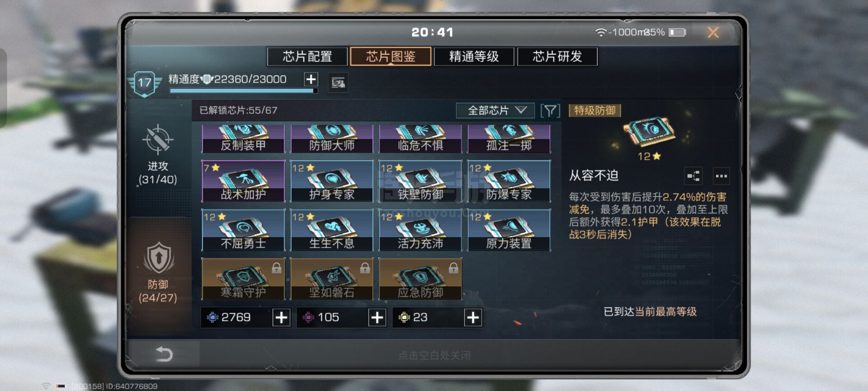
Task: Select the locked 寒霜守护 chip
Action: [243, 279]
